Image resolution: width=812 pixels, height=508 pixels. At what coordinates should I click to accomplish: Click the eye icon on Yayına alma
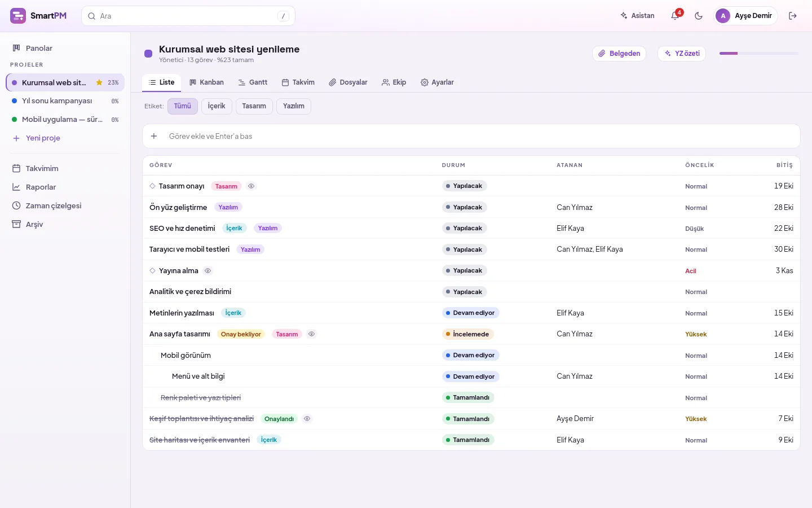[208, 271]
